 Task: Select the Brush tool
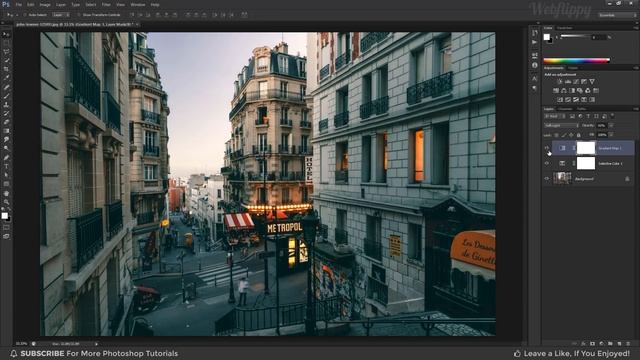click(x=6, y=96)
